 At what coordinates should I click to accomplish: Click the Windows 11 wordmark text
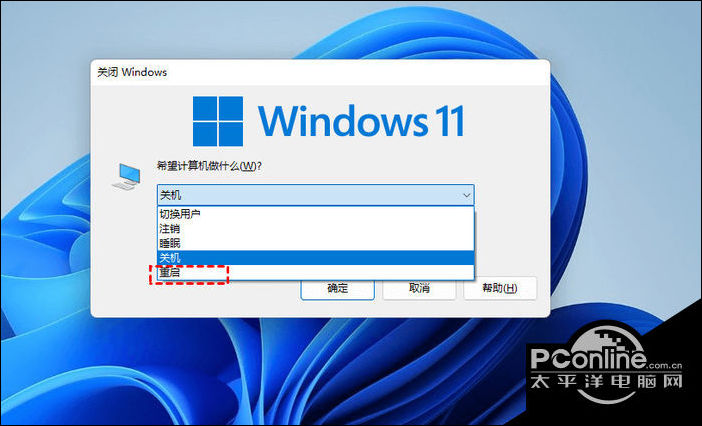click(x=361, y=122)
